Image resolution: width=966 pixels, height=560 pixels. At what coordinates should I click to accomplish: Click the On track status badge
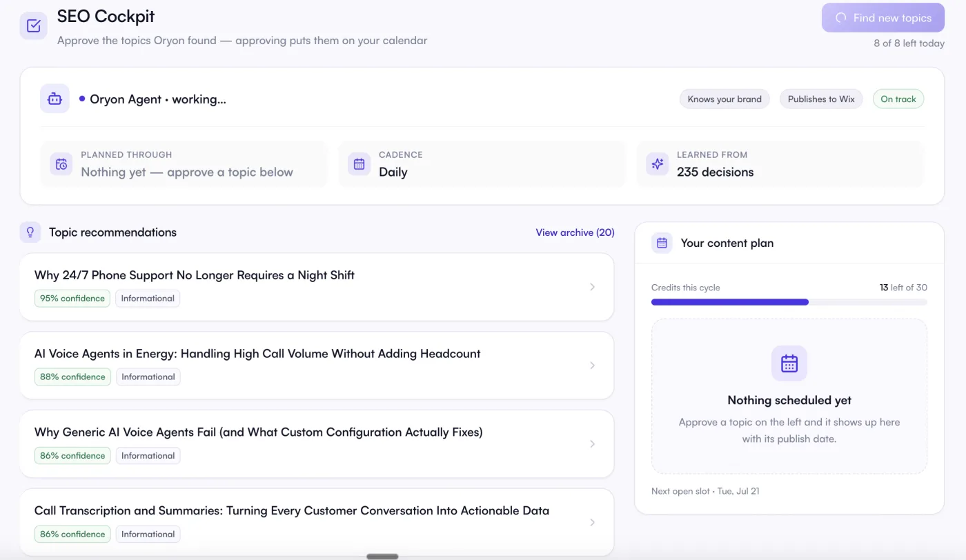pos(898,99)
